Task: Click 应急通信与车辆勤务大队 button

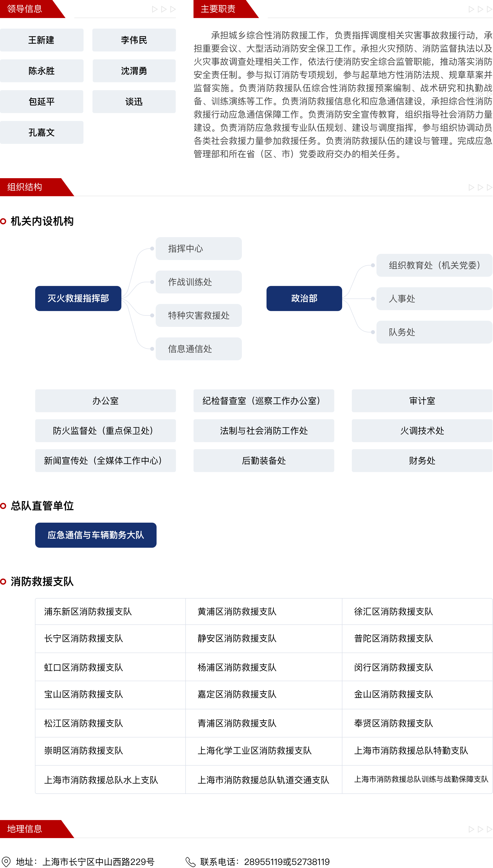Action: pos(96,535)
